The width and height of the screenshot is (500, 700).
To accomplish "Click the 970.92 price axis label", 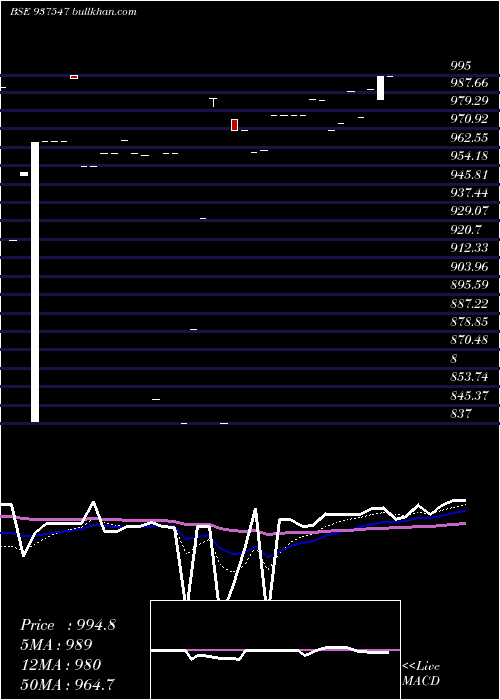I will pos(469,119).
